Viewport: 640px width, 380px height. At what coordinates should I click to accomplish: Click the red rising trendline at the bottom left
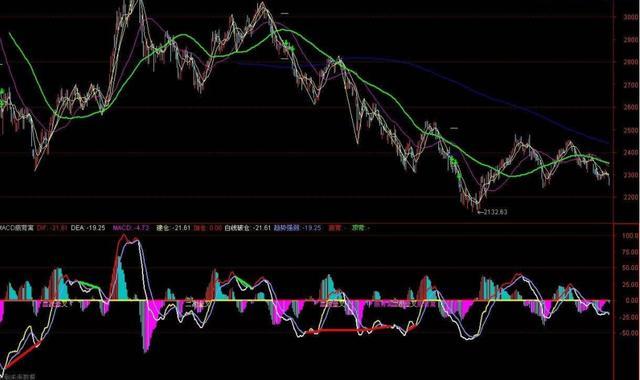[22, 355]
